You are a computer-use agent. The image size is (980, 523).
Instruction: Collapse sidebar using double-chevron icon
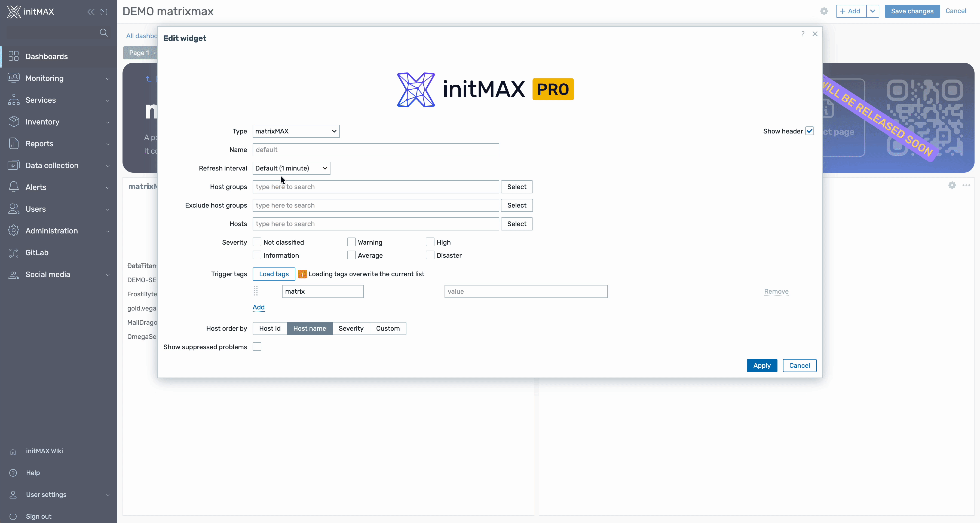point(91,12)
